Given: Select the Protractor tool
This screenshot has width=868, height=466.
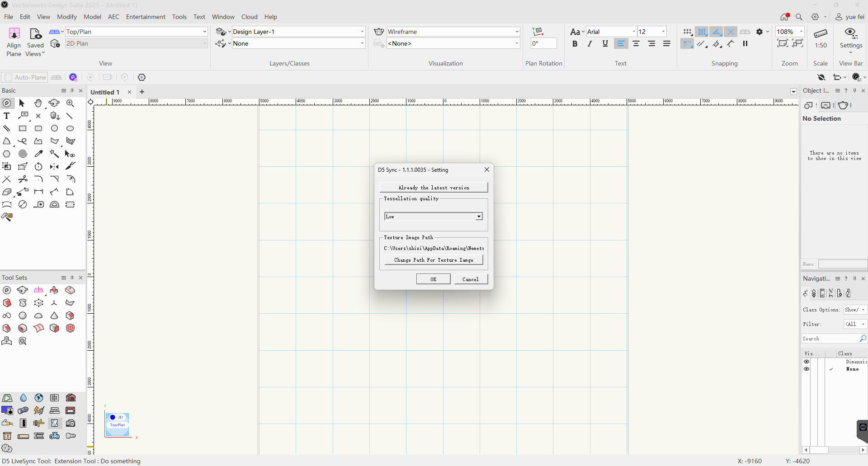Looking at the screenshot, I should pos(54,205).
